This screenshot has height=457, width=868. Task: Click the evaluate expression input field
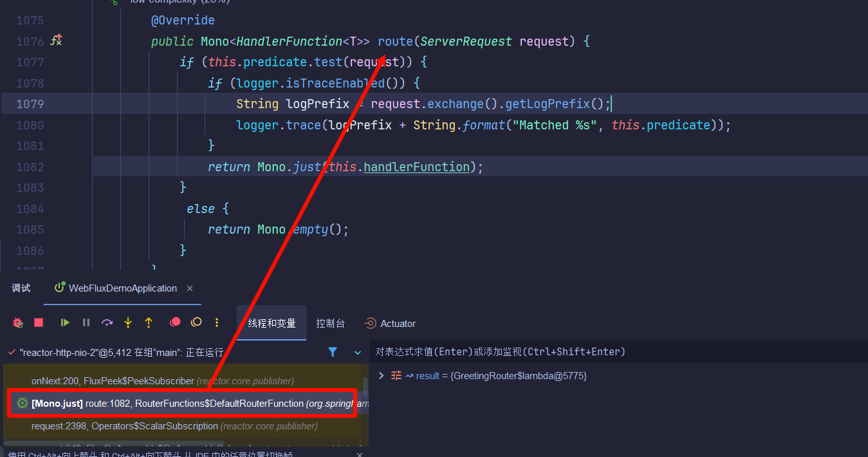[618, 352]
